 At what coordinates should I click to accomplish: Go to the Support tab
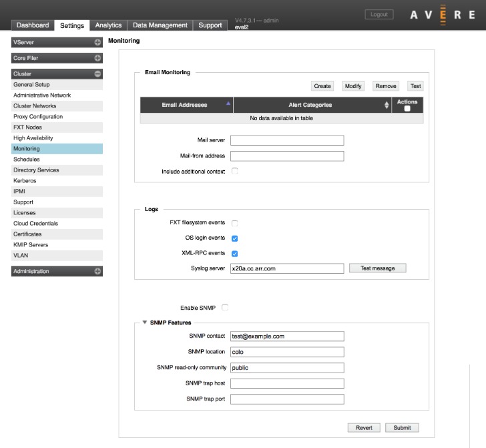(210, 25)
